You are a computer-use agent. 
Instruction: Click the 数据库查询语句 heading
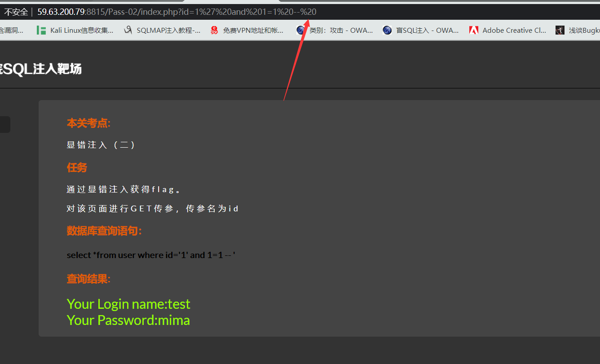[104, 231]
